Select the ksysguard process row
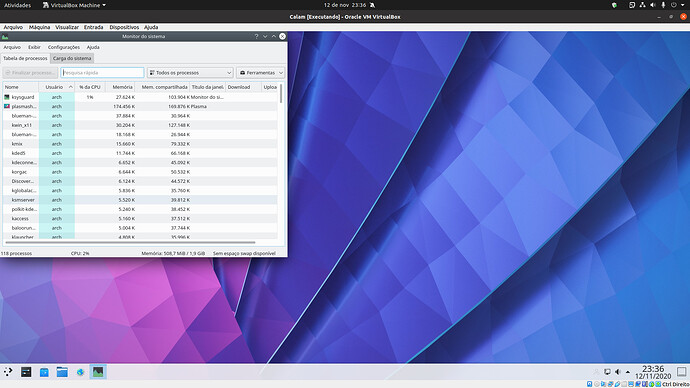690x388 pixels. click(x=140, y=97)
